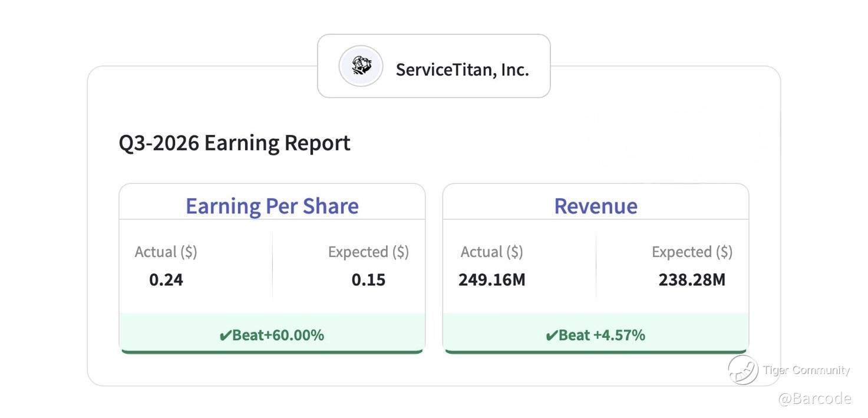The height and width of the screenshot is (418, 868).
Task: Click the Actual ($) label under Earning Per Share
Action: (x=166, y=252)
